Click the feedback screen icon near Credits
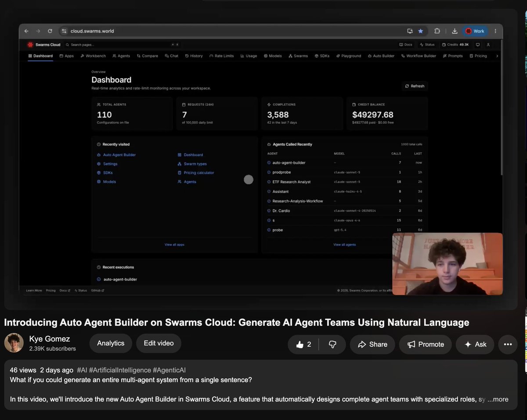The image size is (527, 420). point(478,44)
